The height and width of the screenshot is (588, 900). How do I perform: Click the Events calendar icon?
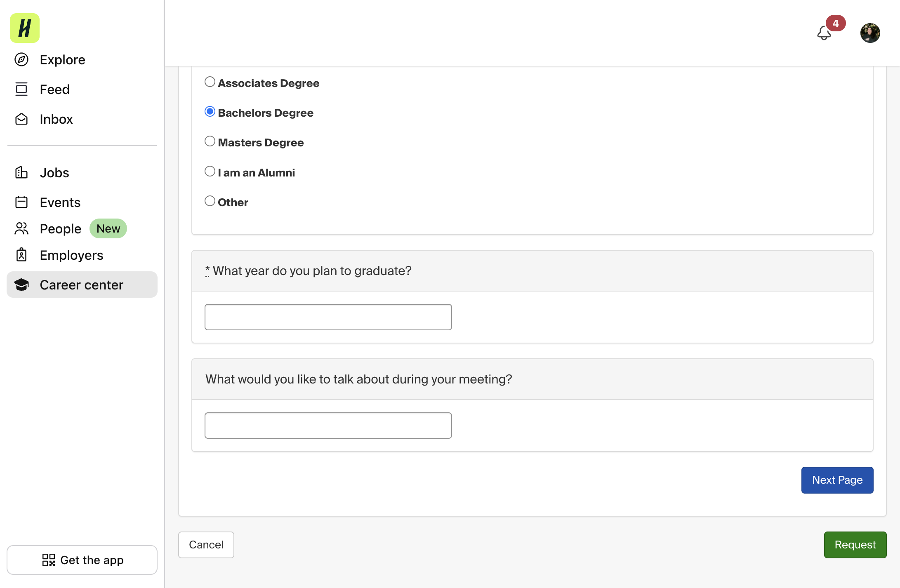(x=21, y=202)
